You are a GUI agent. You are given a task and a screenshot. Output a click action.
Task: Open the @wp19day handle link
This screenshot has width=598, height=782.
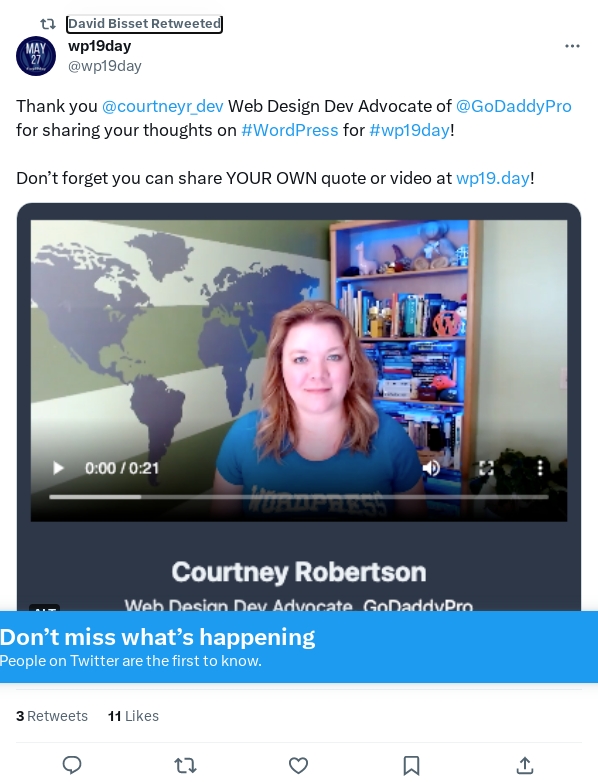click(105, 66)
